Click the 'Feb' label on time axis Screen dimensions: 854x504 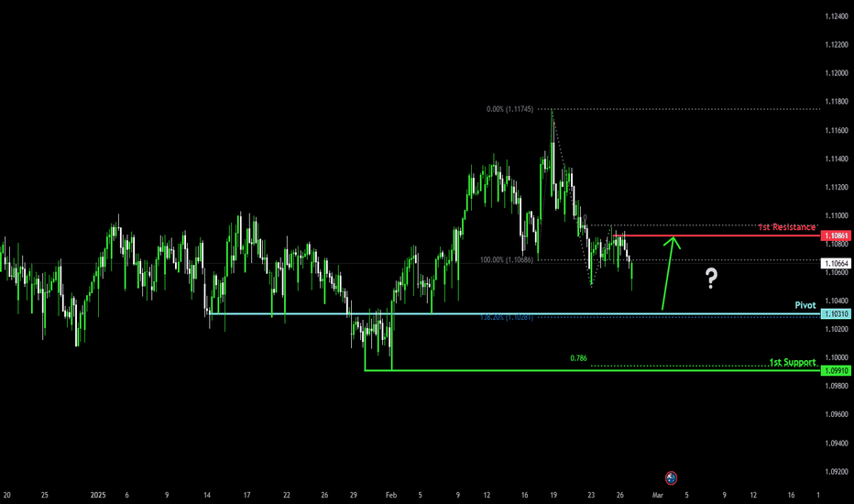point(392,494)
